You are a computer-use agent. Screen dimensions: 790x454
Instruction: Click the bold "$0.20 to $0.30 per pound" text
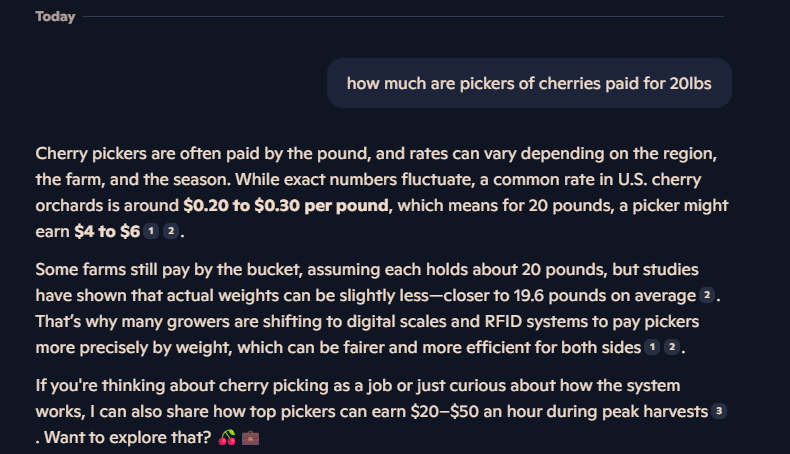(x=286, y=206)
